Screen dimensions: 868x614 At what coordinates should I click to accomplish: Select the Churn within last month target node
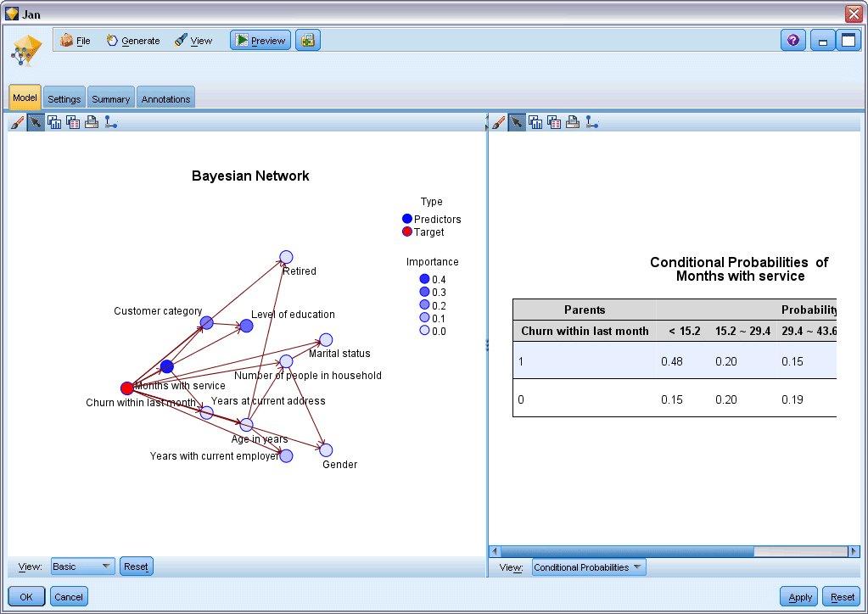tap(126, 388)
